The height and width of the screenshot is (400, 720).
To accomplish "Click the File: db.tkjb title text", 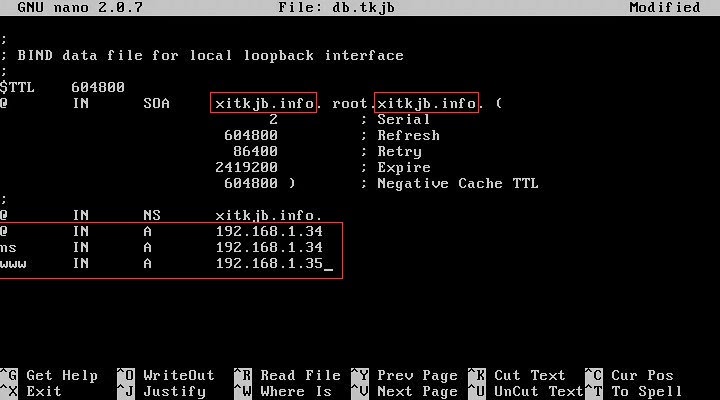I will (336, 7).
